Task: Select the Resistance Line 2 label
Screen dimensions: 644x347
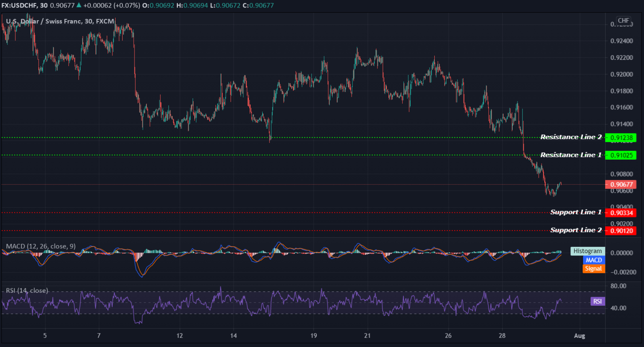Action: [x=571, y=137]
